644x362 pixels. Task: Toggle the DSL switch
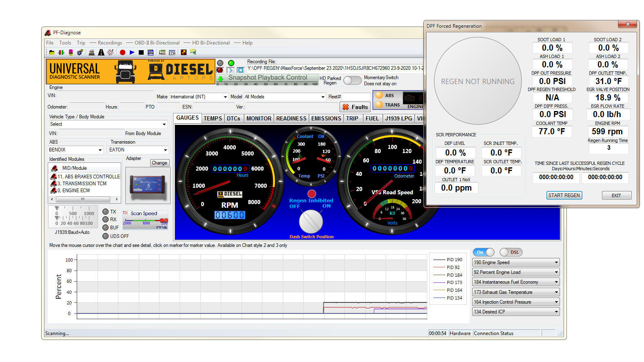point(511,252)
